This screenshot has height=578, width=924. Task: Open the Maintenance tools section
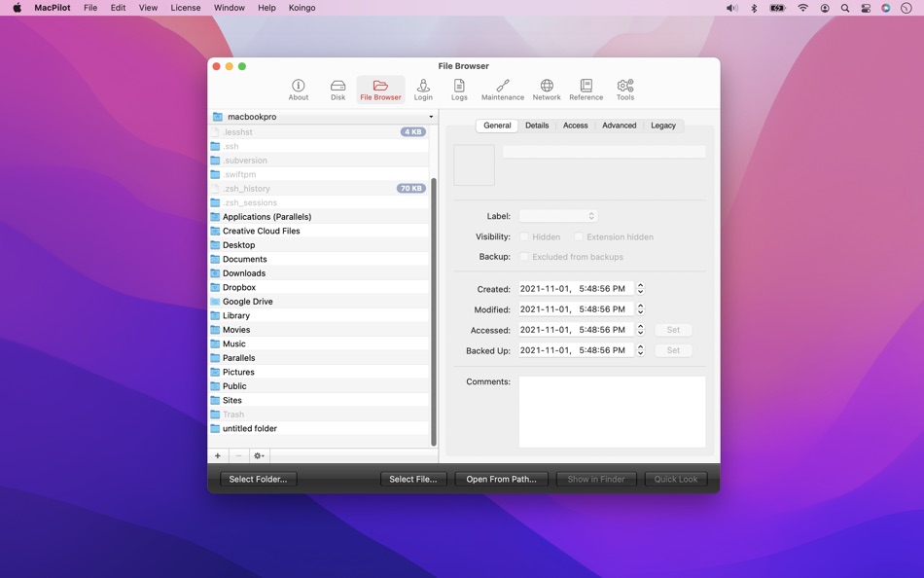[502, 90]
